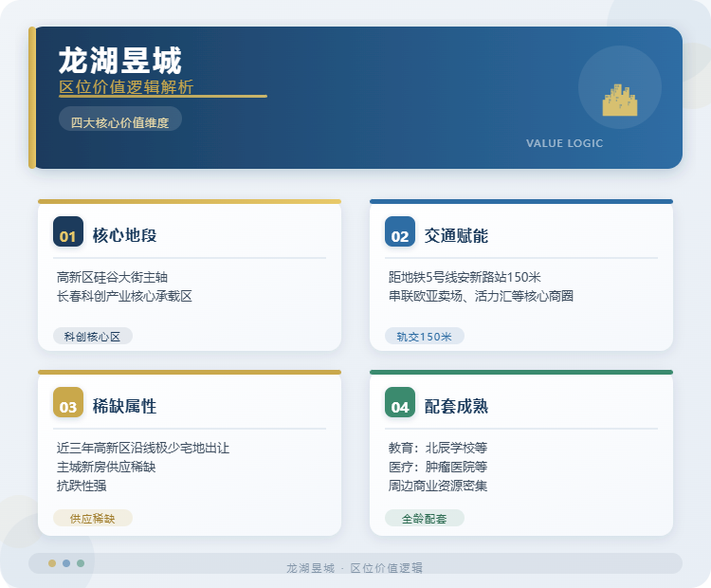Click the 科创核心区 tag

point(93,336)
